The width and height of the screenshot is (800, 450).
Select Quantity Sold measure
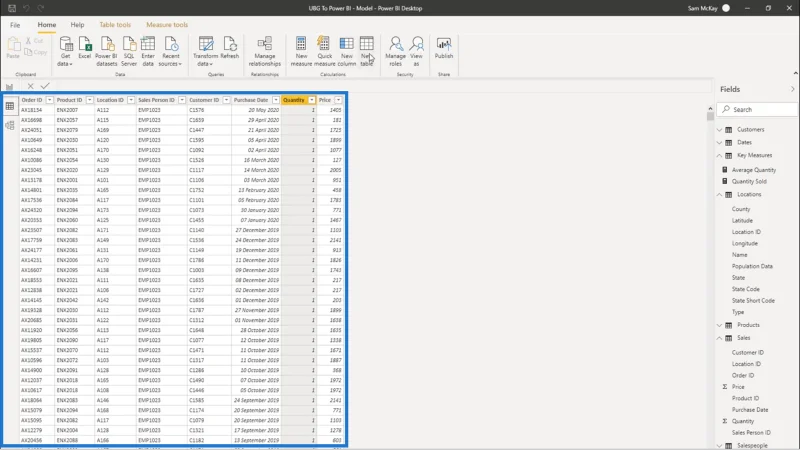[x=749, y=181]
